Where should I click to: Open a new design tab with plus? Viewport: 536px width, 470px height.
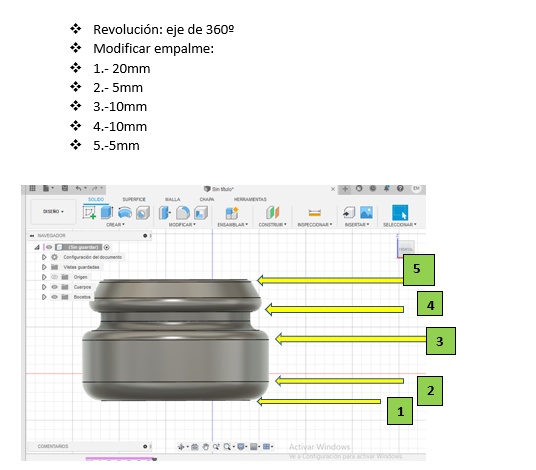tap(345, 189)
